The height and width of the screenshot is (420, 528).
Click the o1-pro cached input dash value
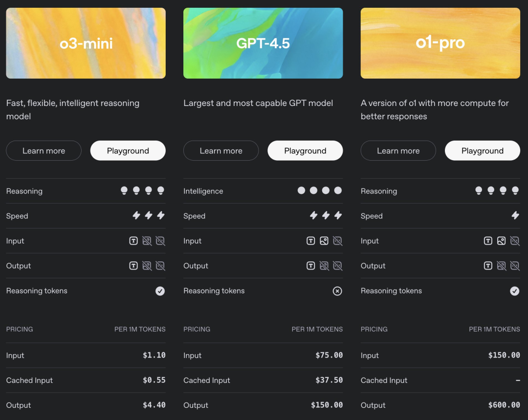(518, 380)
